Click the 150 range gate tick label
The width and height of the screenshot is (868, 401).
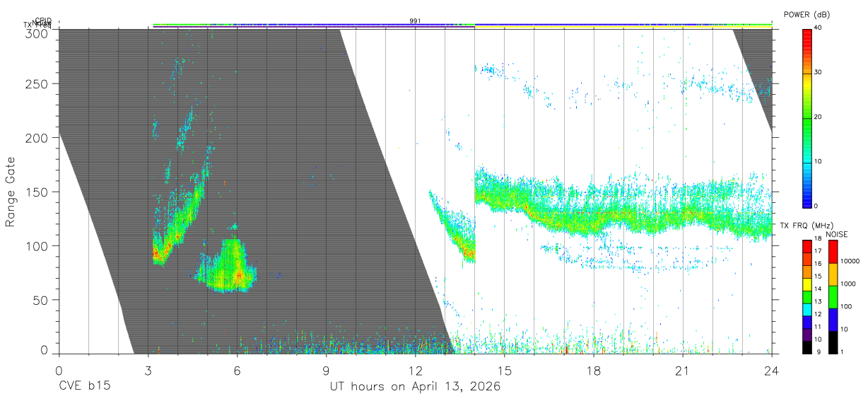[38, 192]
